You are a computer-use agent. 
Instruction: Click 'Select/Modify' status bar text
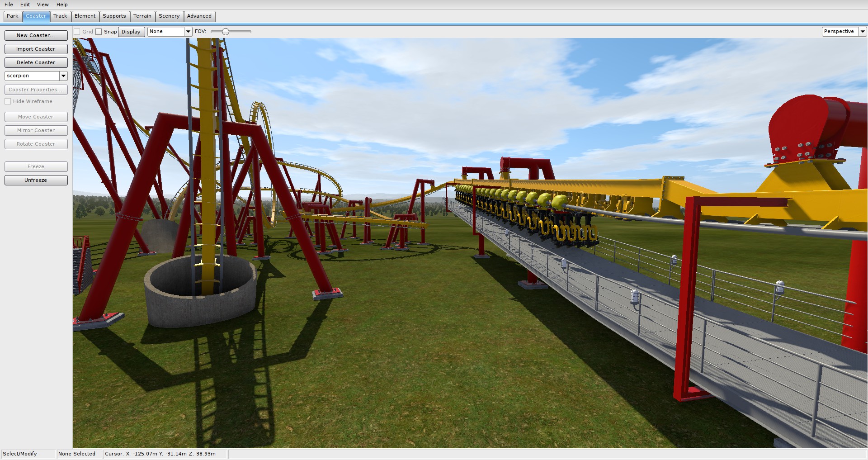[x=20, y=454]
